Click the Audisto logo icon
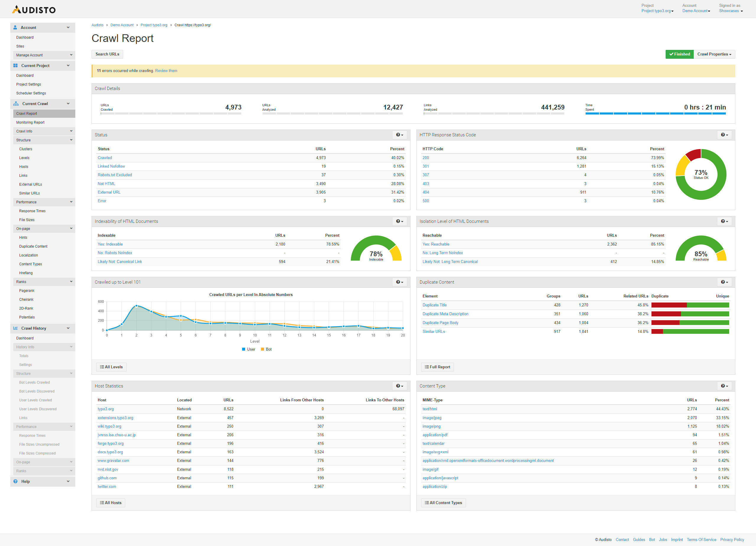Image resolution: width=756 pixels, height=546 pixels. coord(16,9)
